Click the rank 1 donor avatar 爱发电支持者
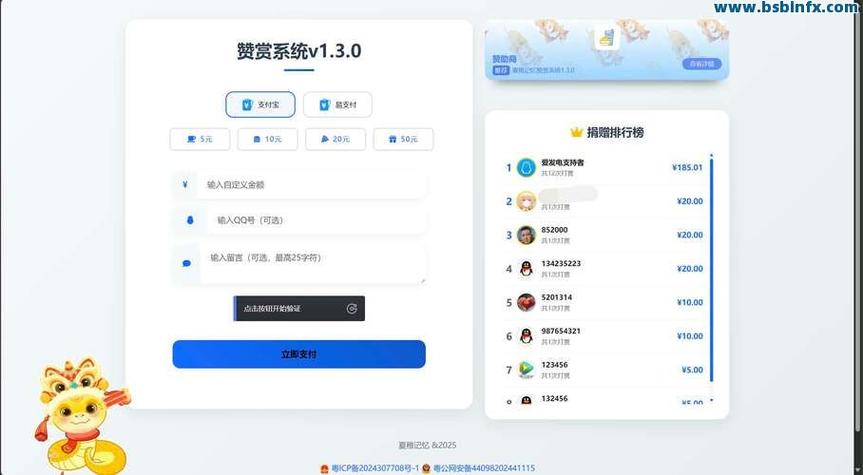This screenshot has height=475, width=863. click(526, 168)
